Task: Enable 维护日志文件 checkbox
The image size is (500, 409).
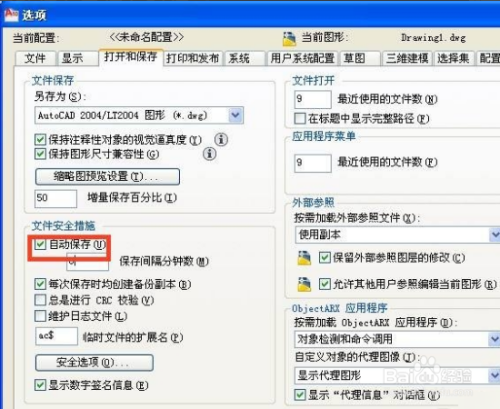Action: tap(40, 316)
